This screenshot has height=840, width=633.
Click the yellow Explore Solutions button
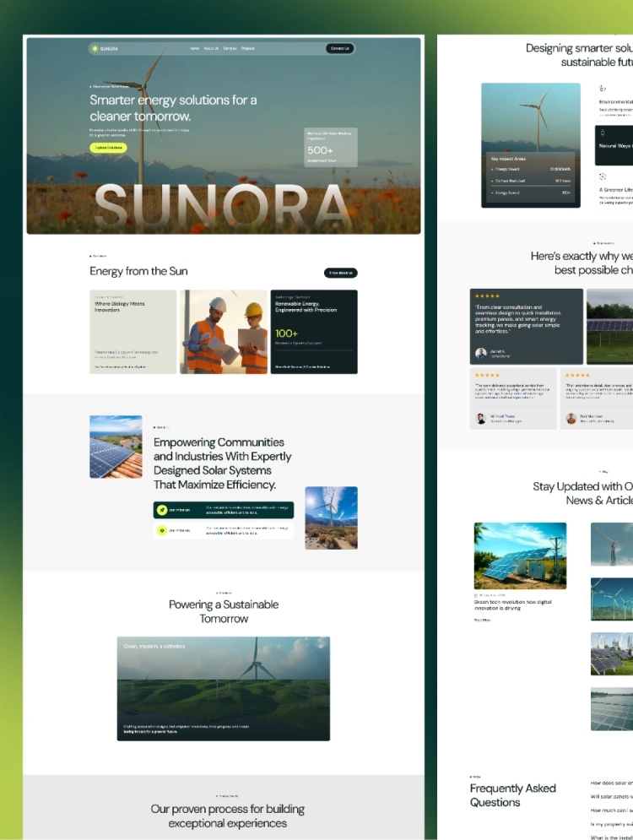click(108, 148)
